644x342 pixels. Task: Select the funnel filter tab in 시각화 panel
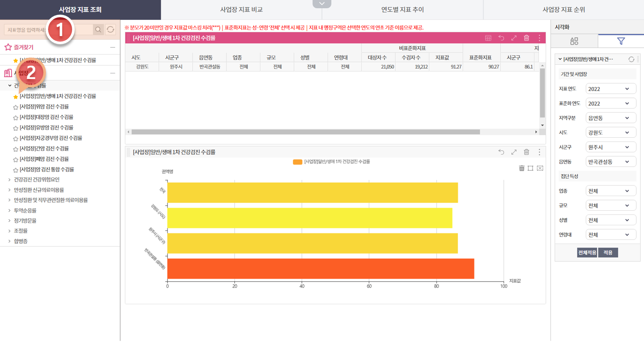tap(621, 41)
